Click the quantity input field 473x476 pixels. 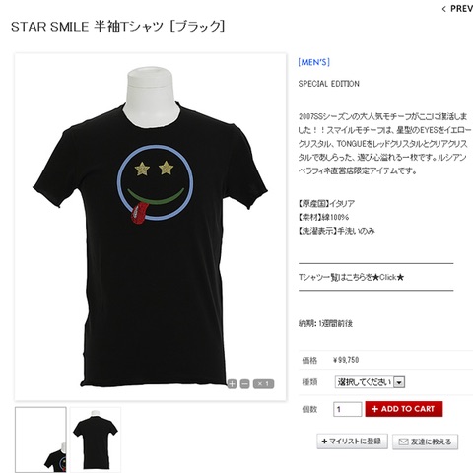[x=348, y=409]
